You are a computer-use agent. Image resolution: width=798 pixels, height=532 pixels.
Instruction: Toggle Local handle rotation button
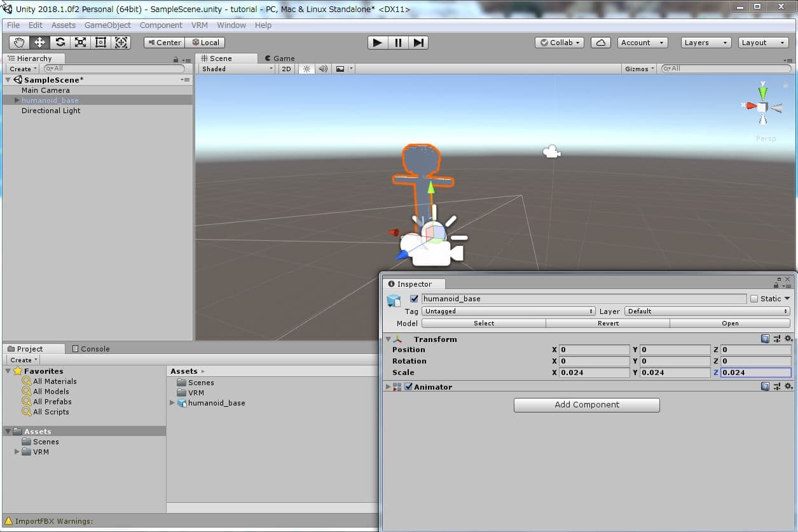tap(205, 43)
